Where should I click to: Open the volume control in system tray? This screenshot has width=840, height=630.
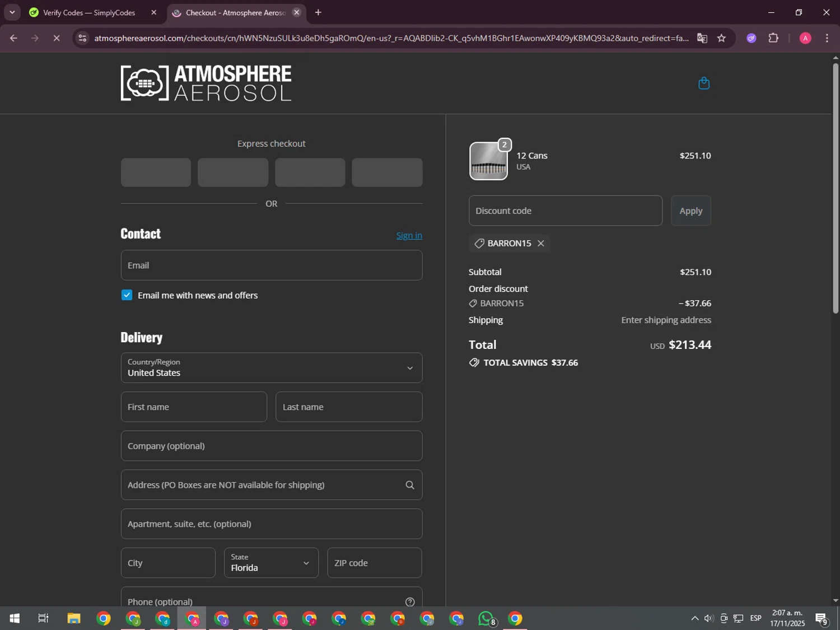709,618
